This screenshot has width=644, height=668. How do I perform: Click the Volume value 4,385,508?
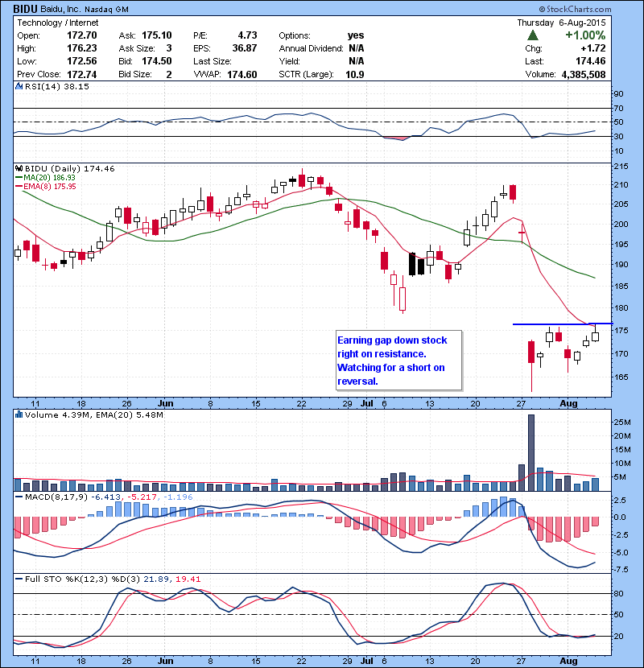click(584, 74)
